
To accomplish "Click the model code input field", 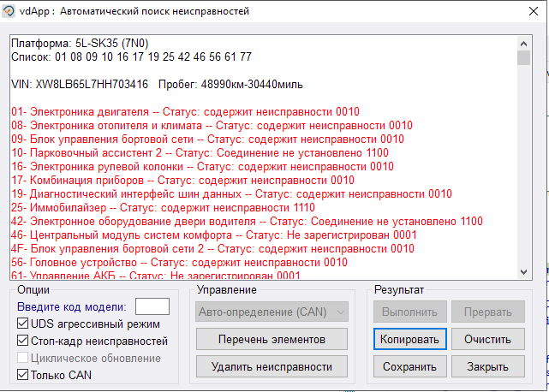I will (x=152, y=306).
